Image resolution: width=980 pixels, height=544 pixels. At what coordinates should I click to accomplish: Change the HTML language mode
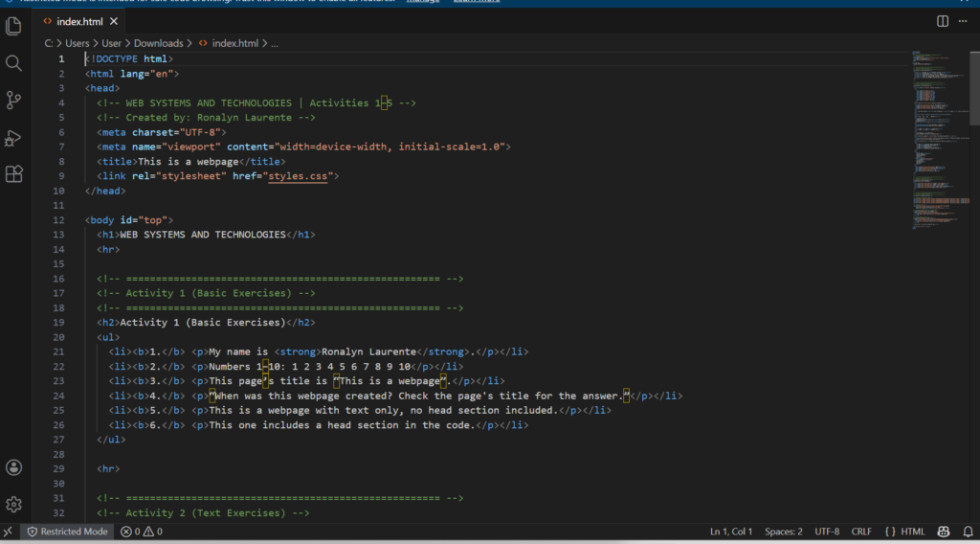(x=905, y=532)
